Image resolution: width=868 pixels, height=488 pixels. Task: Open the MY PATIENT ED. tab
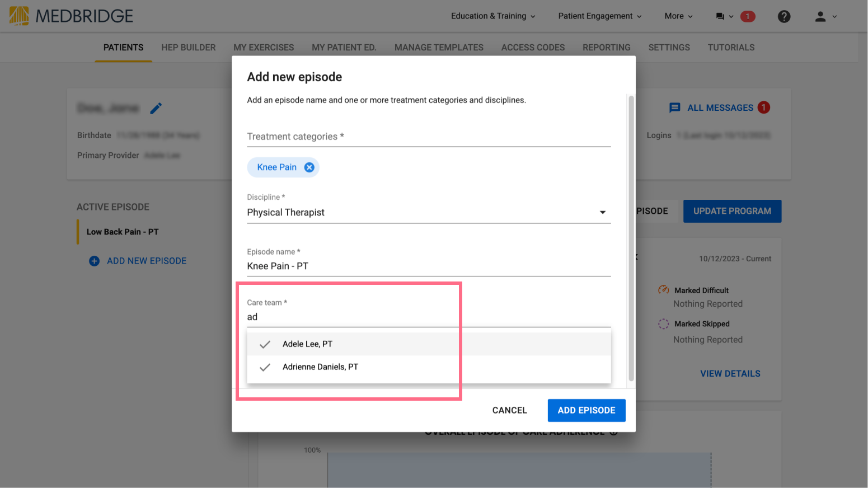coord(344,48)
